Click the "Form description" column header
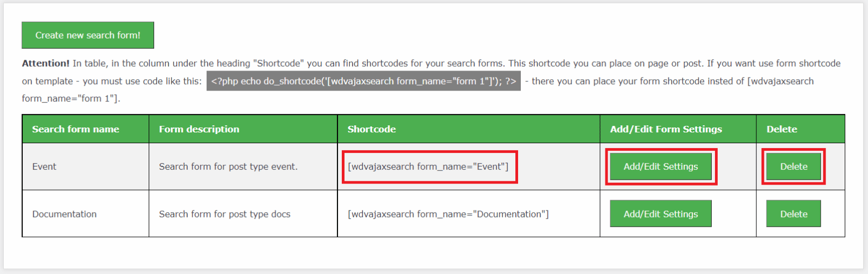The image size is (868, 274). point(199,129)
